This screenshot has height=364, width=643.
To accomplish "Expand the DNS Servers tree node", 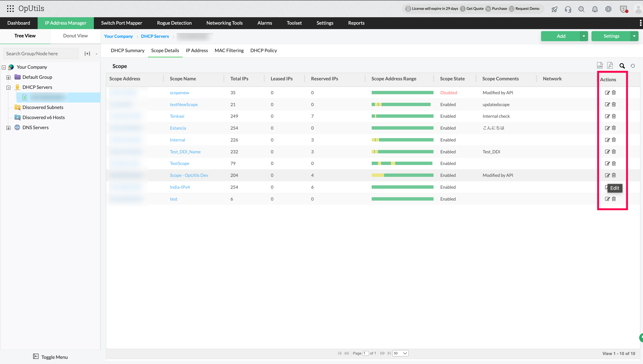I will (x=8, y=128).
